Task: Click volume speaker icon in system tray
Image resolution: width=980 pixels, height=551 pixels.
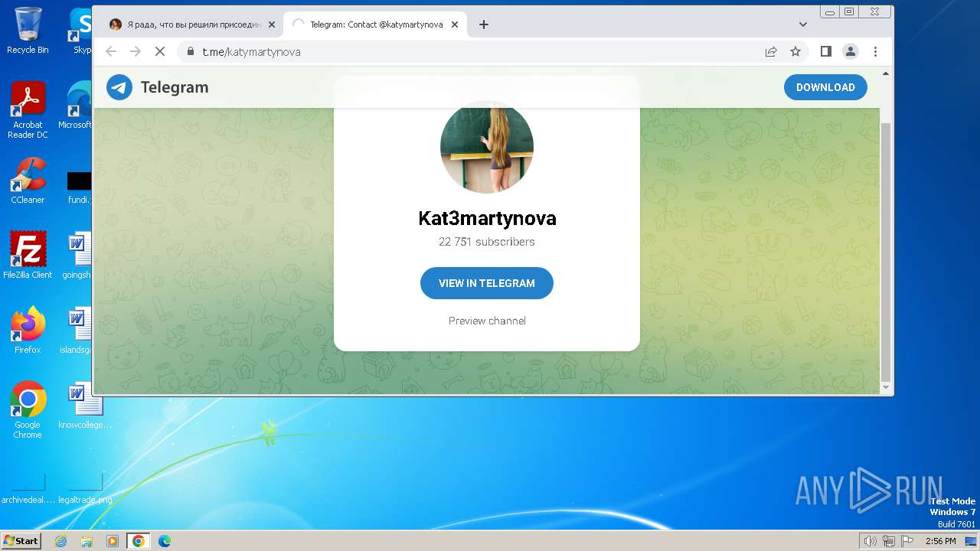Action: click(871, 541)
